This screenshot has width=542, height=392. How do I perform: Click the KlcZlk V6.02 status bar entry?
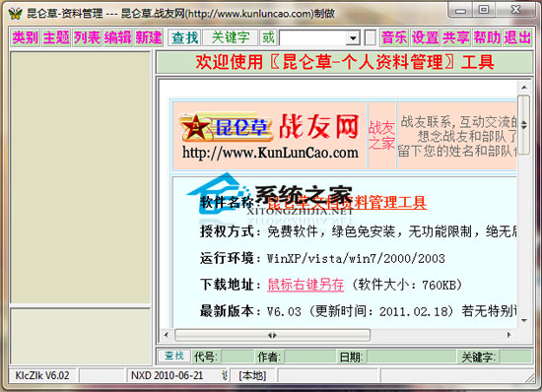42,375
